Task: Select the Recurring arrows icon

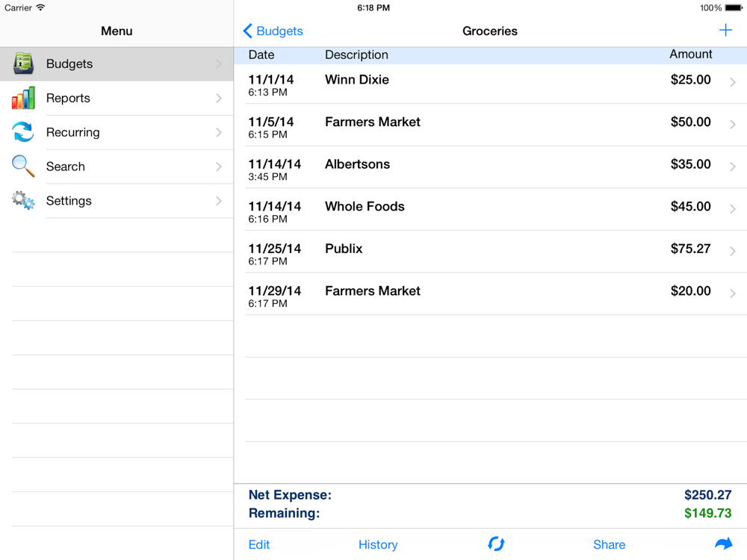Action: [x=23, y=132]
